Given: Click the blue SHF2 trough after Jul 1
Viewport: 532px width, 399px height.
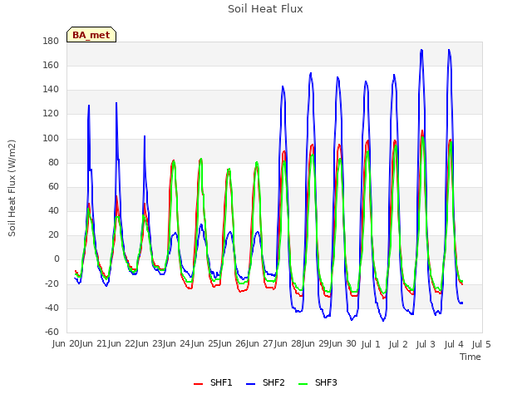Looking at the screenshot, I should point(383,320).
